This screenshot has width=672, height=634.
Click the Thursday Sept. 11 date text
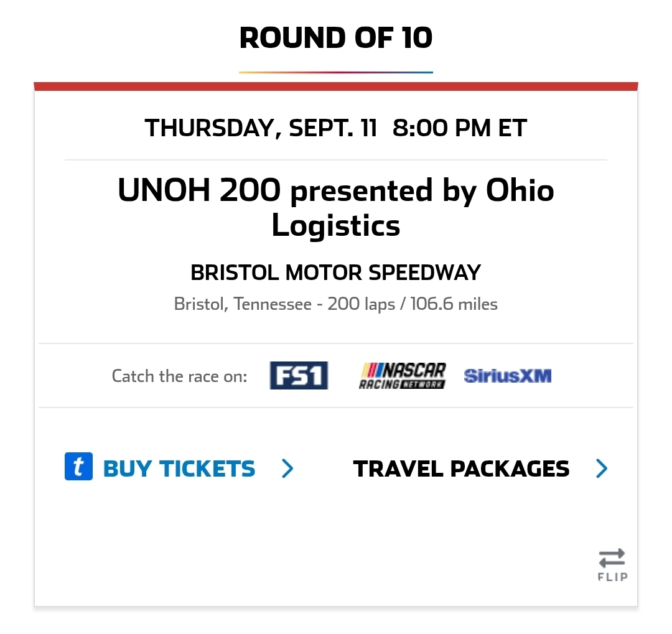point(261,128)
